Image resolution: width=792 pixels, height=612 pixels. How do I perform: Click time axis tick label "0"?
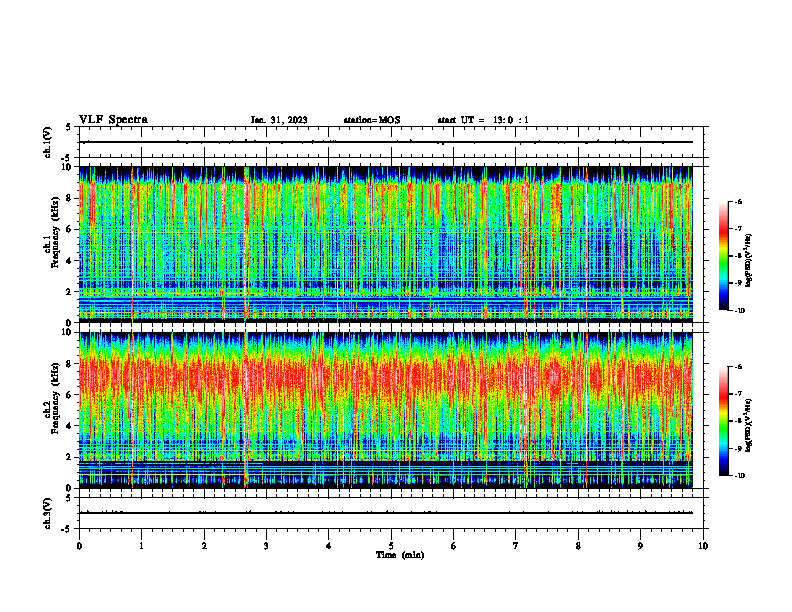click(x=79, y=546)
